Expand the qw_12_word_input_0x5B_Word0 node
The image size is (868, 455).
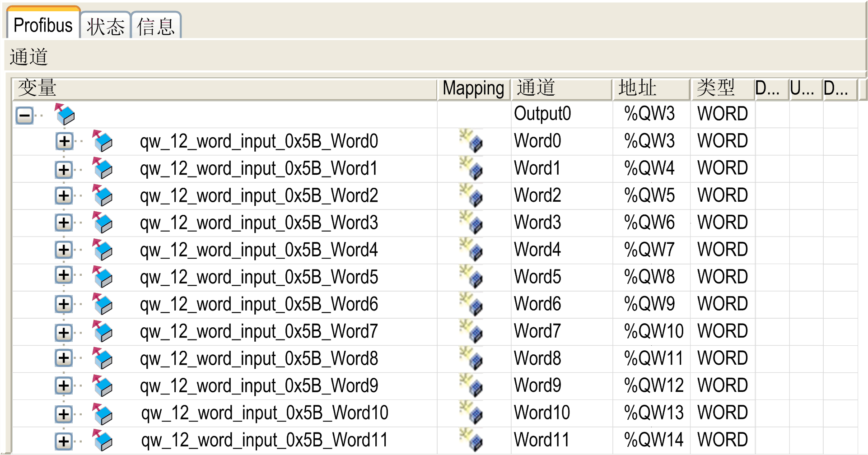point(64,141)
